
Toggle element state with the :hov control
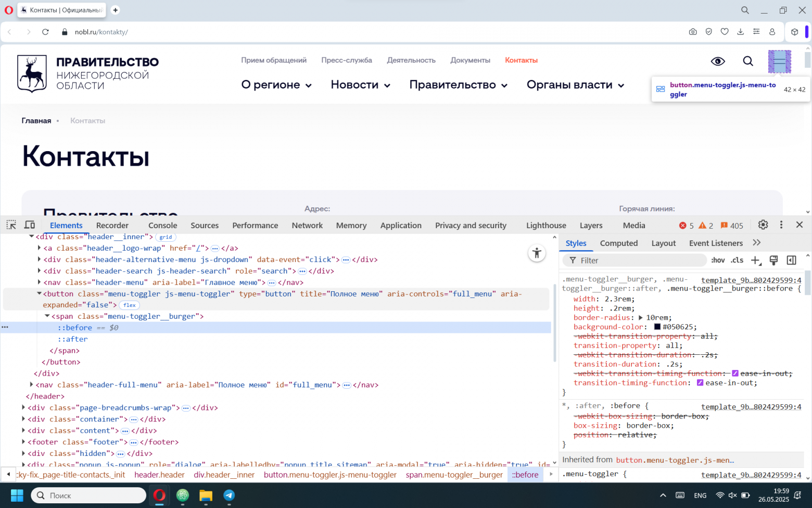[718, 260]
